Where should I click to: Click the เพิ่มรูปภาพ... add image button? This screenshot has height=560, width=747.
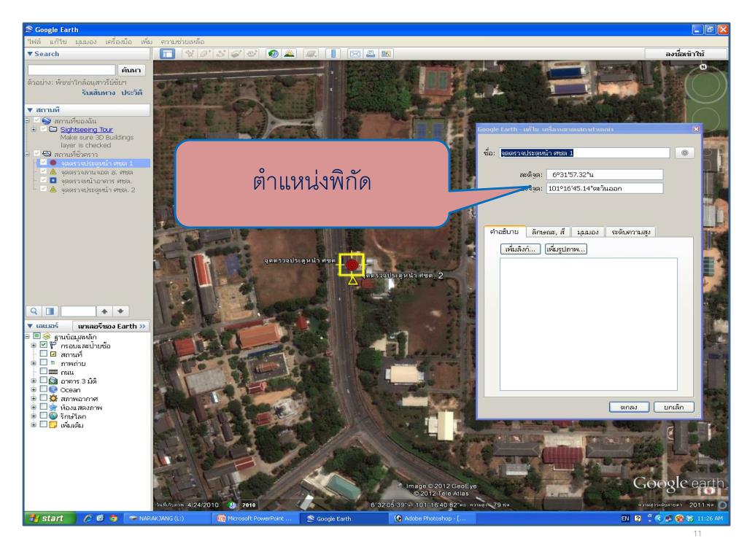tap(566, 249)
